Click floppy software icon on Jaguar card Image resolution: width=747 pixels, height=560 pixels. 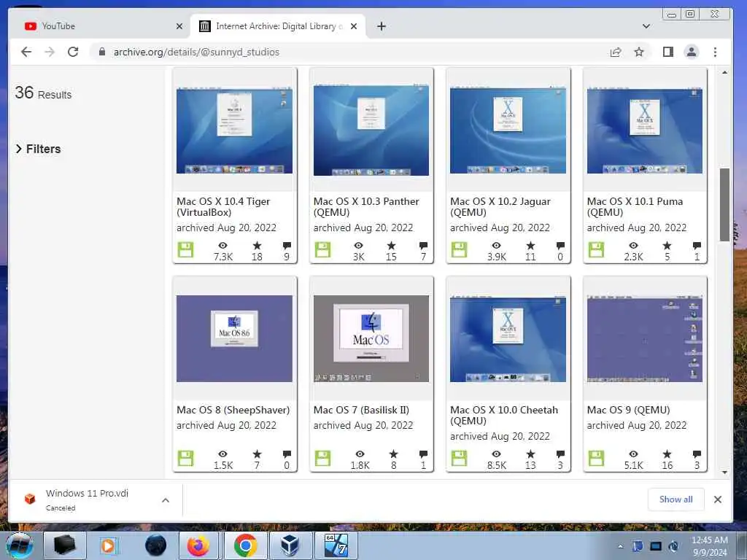coord(460,250)
